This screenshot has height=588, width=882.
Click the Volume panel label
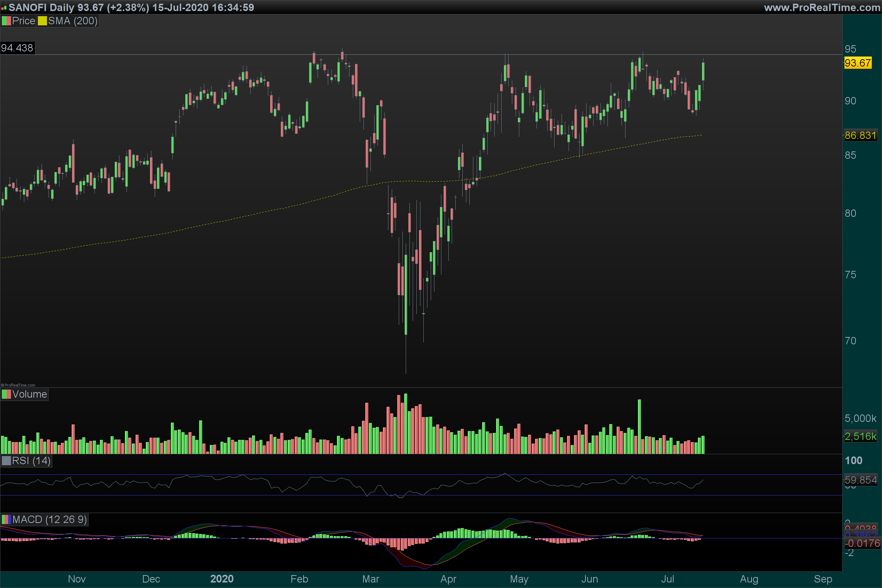[29, 394]
